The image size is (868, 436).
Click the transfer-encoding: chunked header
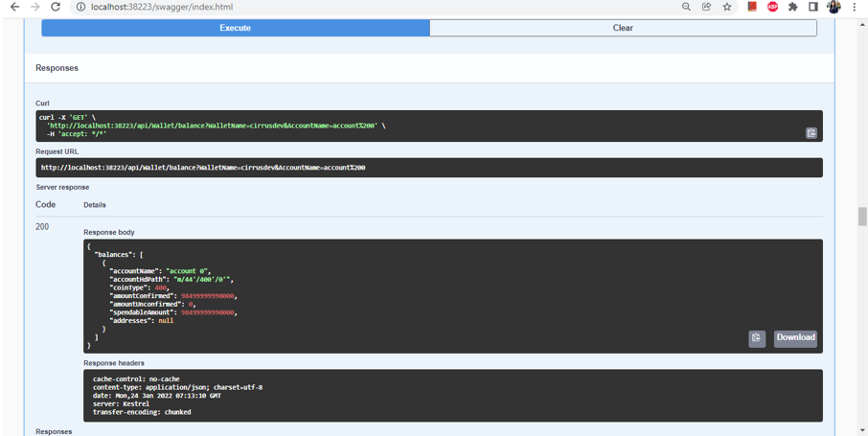(x=142, y=412)
